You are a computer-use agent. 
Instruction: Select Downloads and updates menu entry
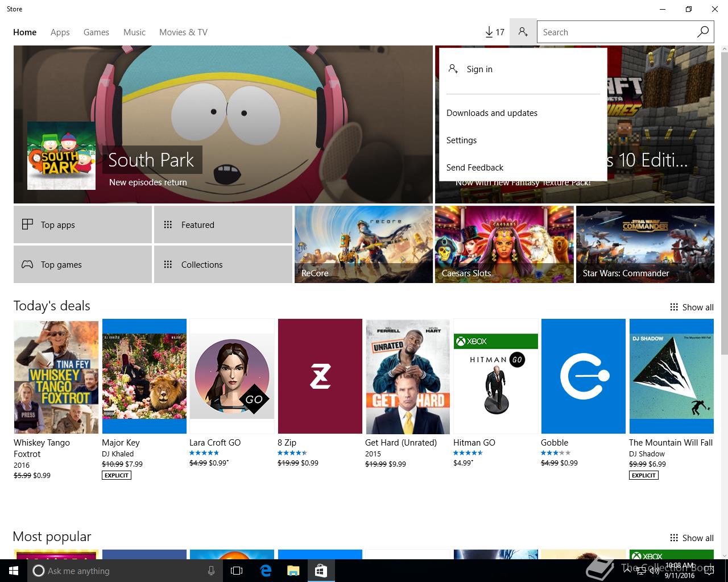coord(523,113)
